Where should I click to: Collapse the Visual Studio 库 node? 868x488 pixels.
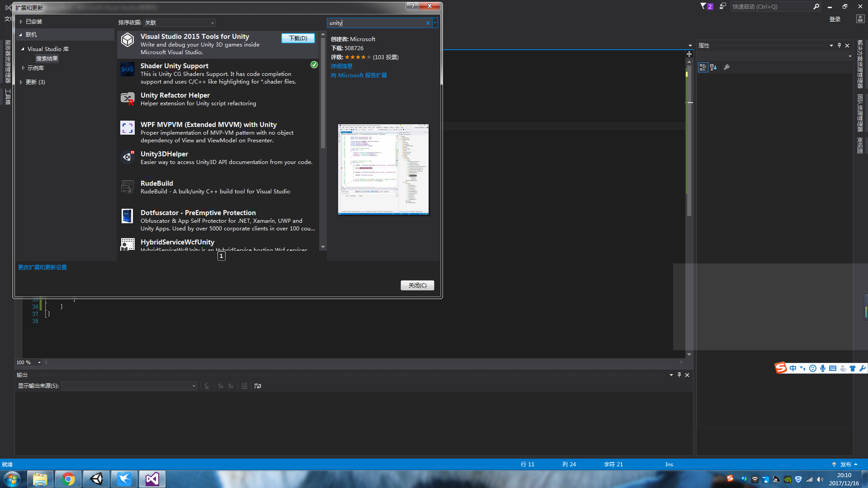(23, 49)
